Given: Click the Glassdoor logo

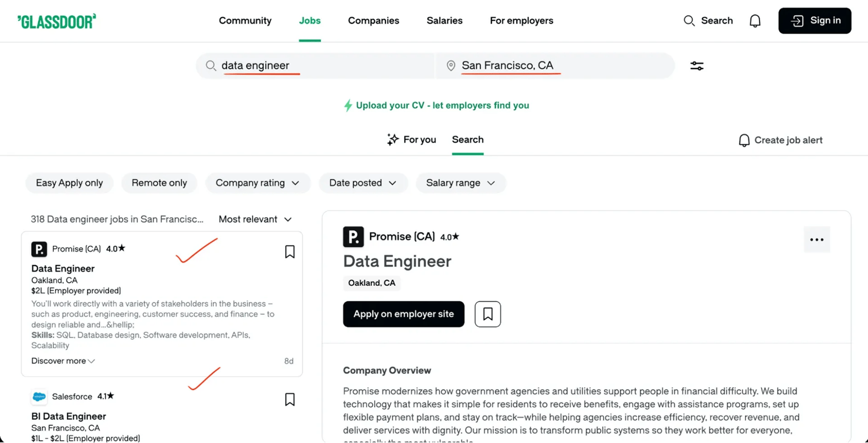Looking at the screenshot, I should 57,21.
